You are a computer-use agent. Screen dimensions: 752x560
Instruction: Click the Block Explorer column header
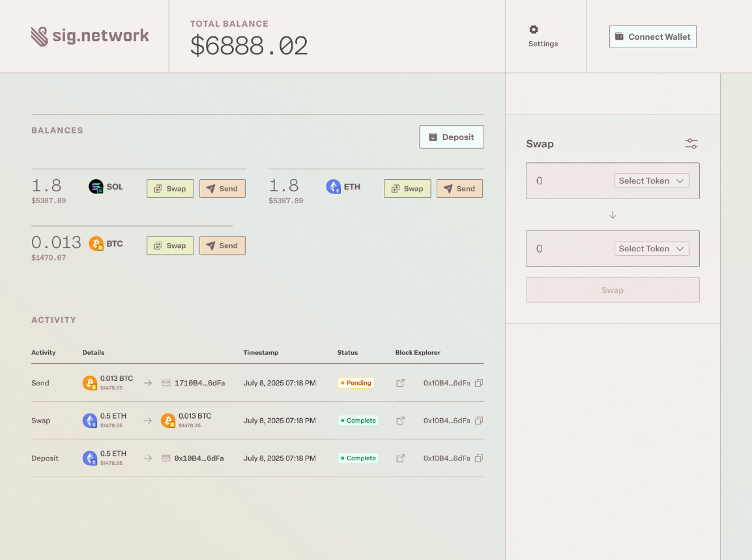coord(418,352)
